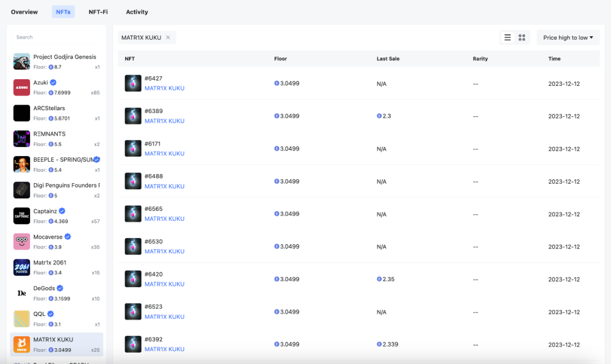The width and height of the screenshot is (611, 364).
Task: Click the NFT column header
Action: 130,59
